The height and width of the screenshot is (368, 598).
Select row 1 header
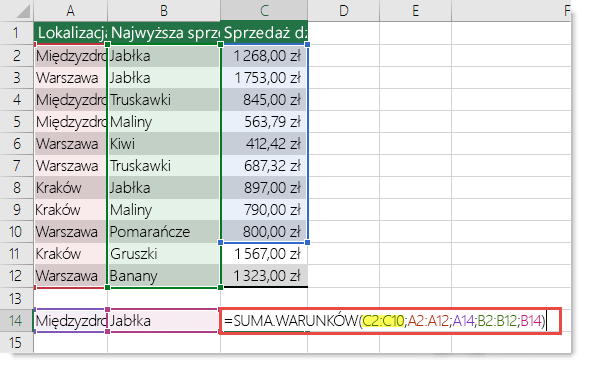[16, 33]
